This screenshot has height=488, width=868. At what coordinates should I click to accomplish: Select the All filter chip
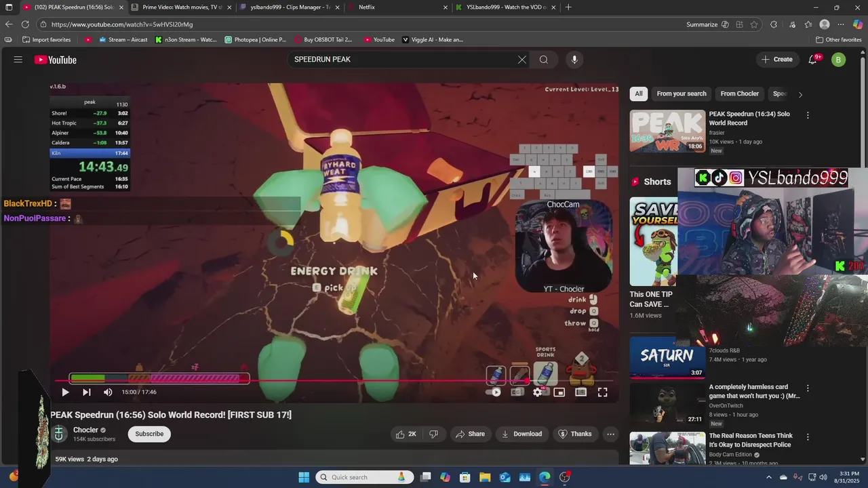click(638, 94)
